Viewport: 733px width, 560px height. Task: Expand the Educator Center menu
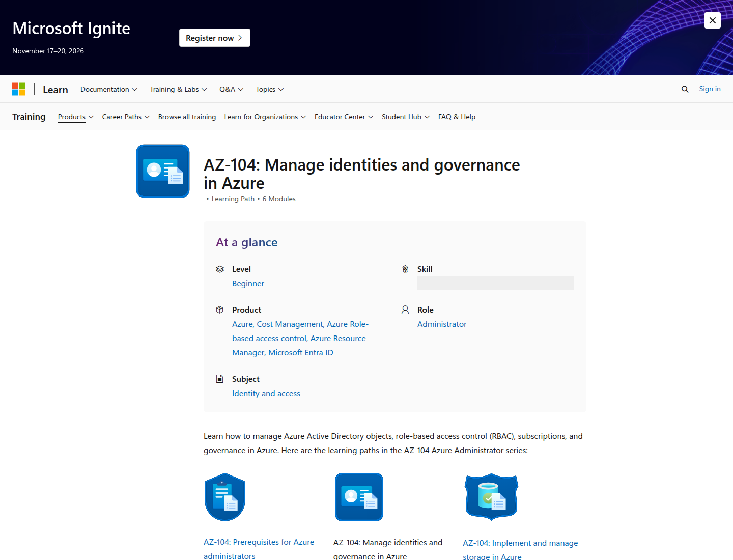344,117
